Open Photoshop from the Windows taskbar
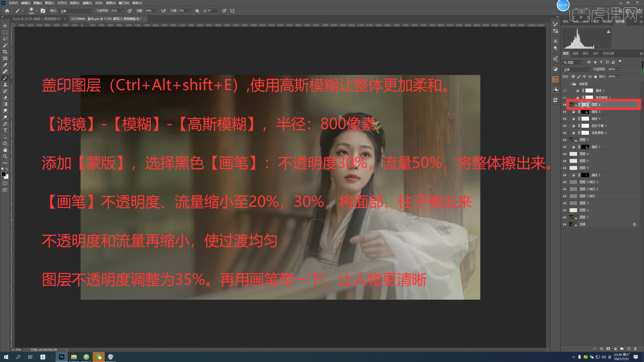 pos(61,357)
